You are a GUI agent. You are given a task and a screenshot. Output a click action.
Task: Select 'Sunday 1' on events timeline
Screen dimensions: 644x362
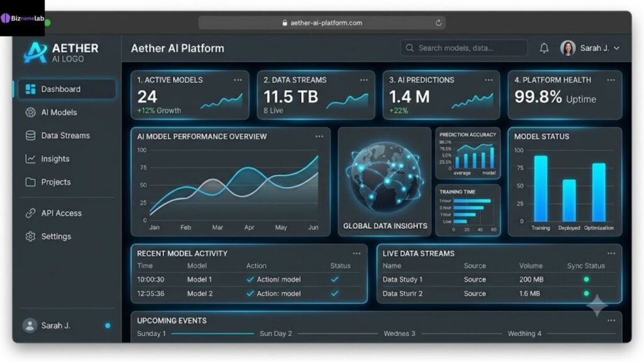coord(151,333)
